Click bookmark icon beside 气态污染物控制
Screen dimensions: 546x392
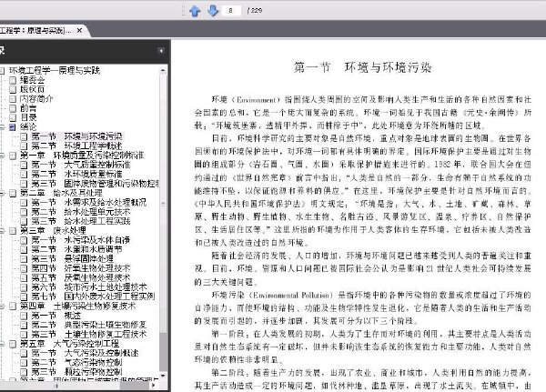[24, 362]
